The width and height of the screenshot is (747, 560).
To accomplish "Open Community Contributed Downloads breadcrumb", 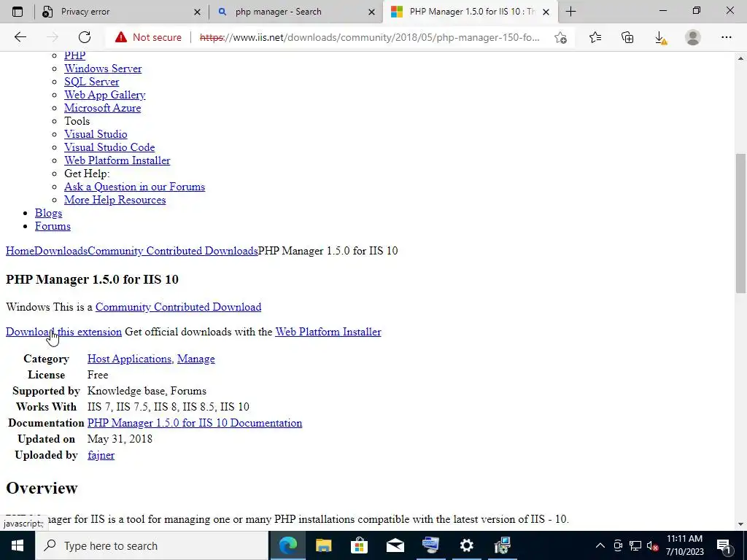I will [x=172, y=251].
